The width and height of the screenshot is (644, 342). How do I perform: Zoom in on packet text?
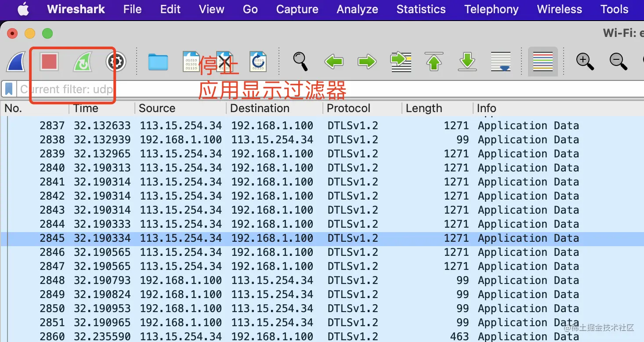[x=585, y=62]
